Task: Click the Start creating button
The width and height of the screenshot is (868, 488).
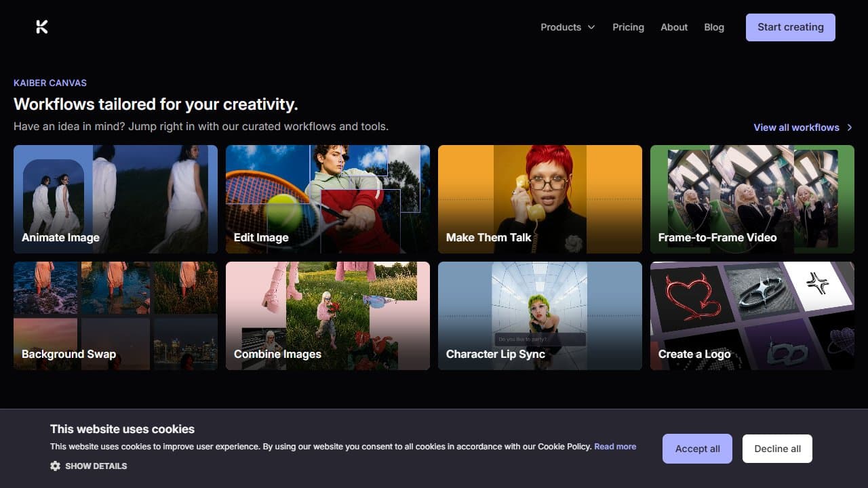Action: (791, 27)
